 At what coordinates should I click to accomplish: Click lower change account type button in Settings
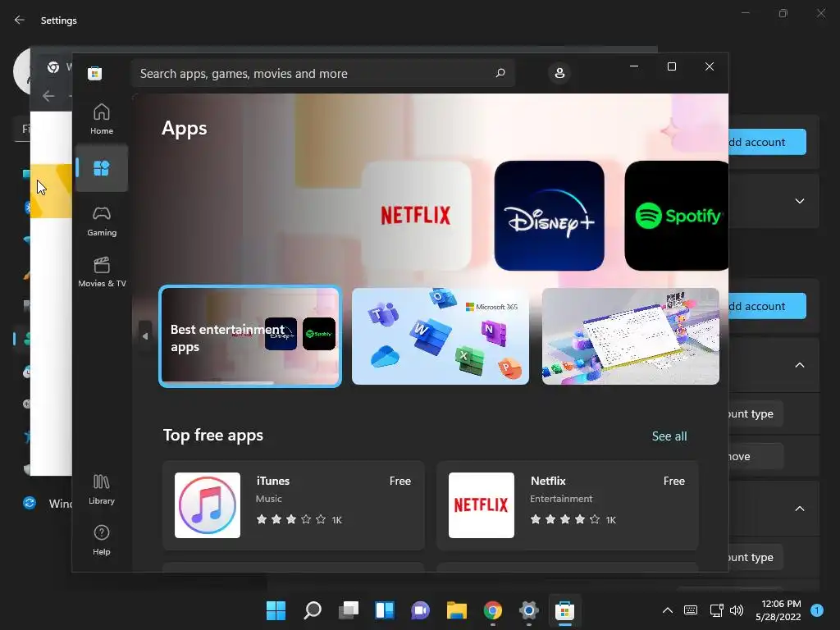click(x=756, y=557)
